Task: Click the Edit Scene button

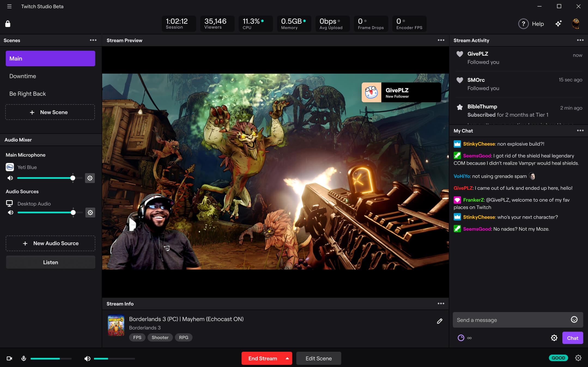Action: [318, 358]
